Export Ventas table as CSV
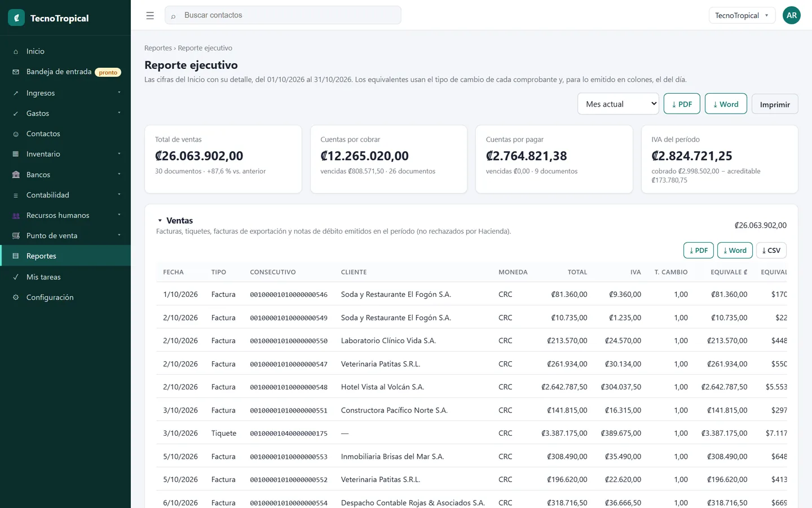The image size is (812, 508). click(771, 250)
